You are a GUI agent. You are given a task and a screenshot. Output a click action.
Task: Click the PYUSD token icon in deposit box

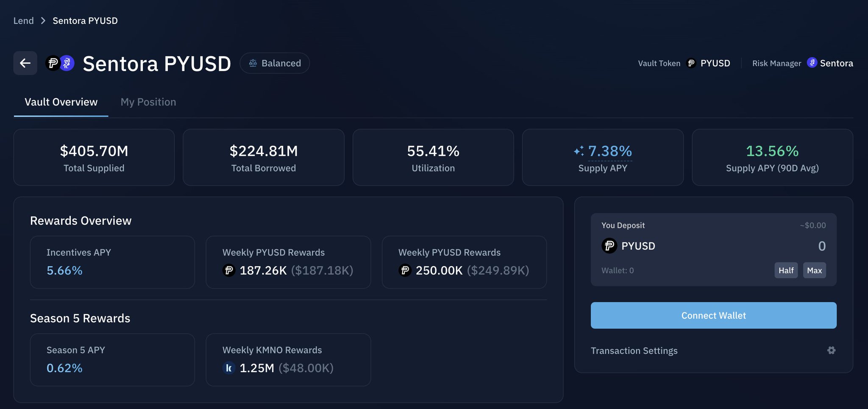[x=609, y=246]
